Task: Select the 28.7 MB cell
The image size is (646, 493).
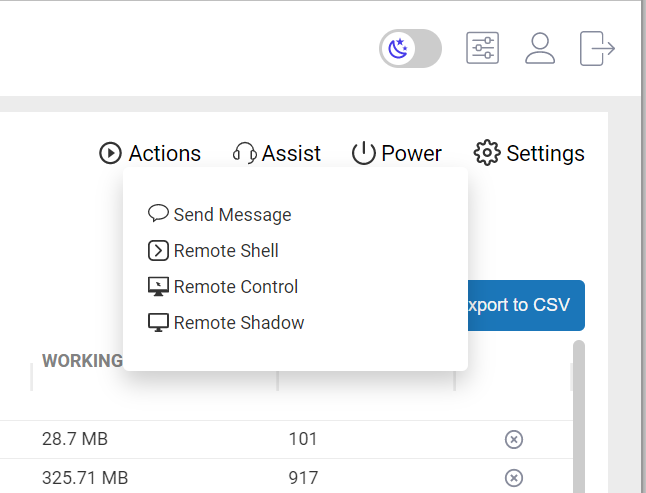Action: [x=75, y=439]
